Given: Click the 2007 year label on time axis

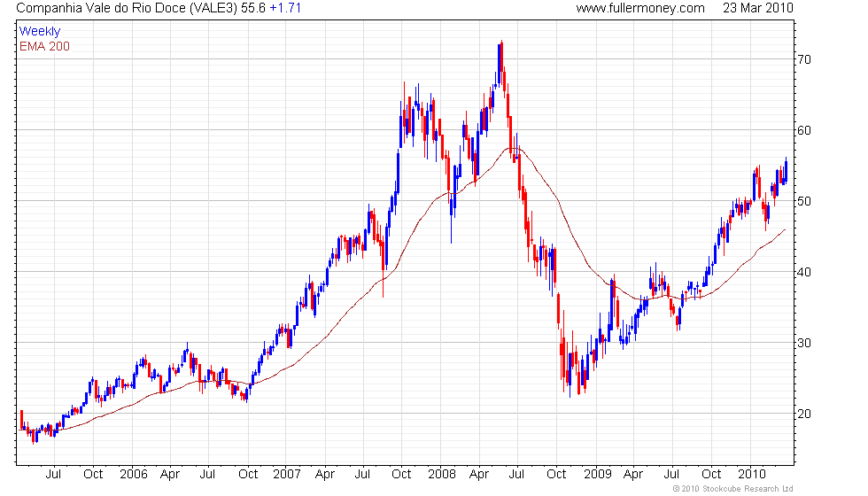Looking at the screenshot, I should click(x=287, y=475).
